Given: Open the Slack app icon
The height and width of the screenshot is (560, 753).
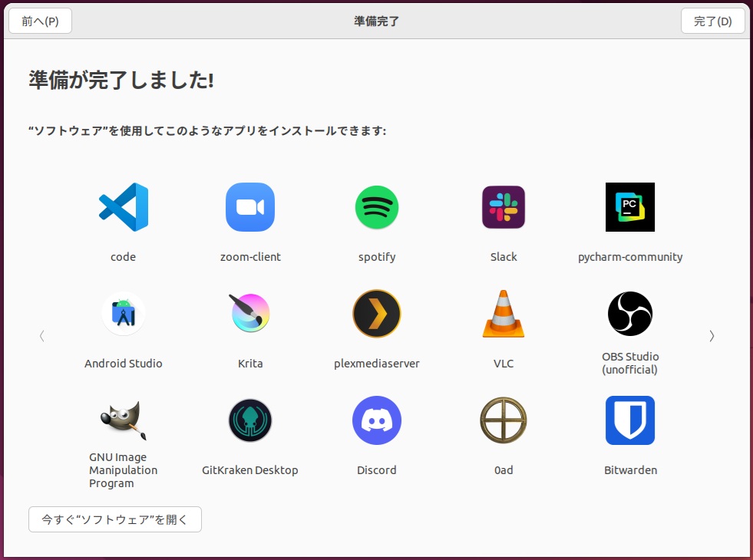Looking at the screenshot, I should coord(504,207).
